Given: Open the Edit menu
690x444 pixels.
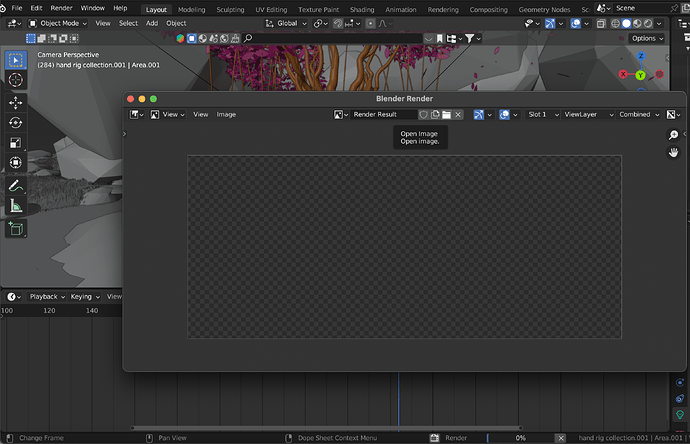Looking at the screenshot, I should click(x=36, y=8).
